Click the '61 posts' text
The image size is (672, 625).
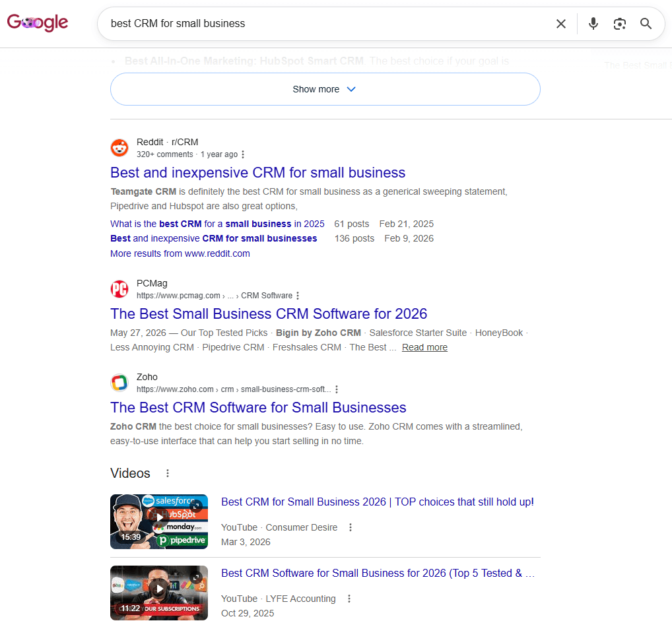(x=351, y=224)
